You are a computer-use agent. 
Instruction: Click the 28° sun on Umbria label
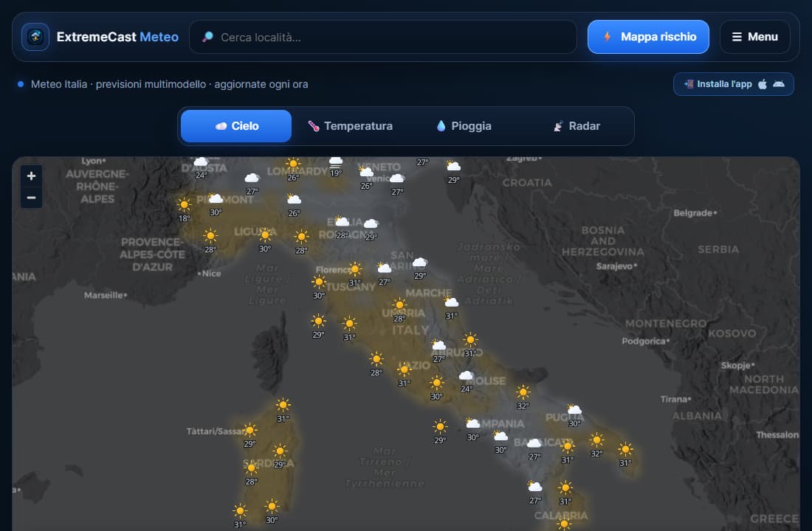[x=399, y=305]
